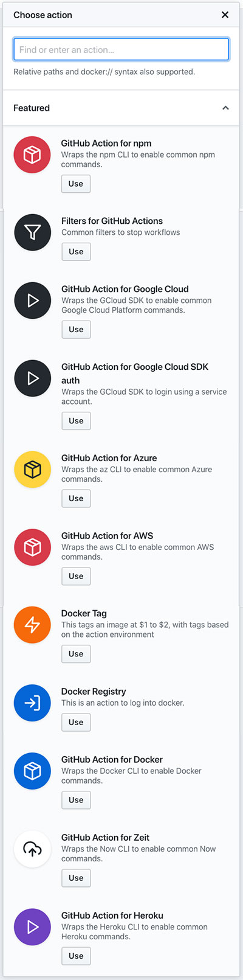Use the Filters for GitHub Actions
243x980 pixels.
pos(76,252)
